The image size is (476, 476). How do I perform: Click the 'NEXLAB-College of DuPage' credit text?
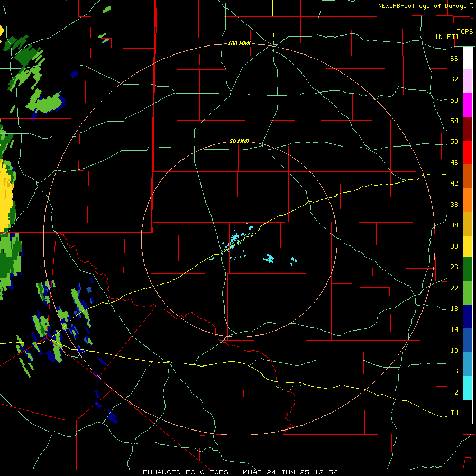(x=422, y=6)
